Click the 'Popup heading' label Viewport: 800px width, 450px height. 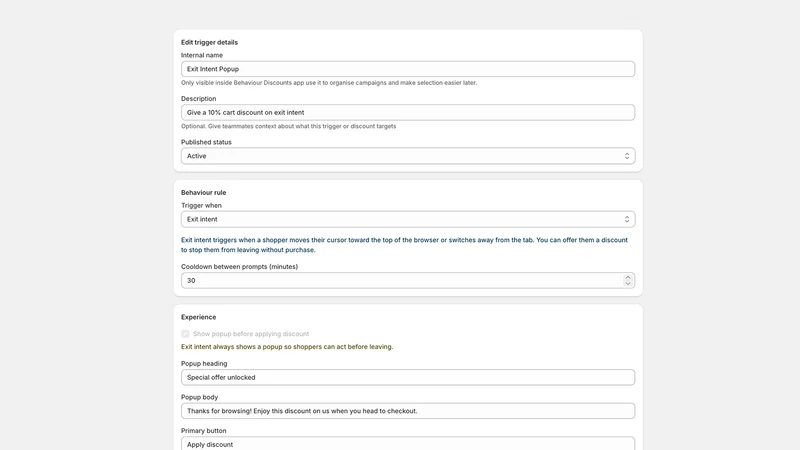point(204,364)
